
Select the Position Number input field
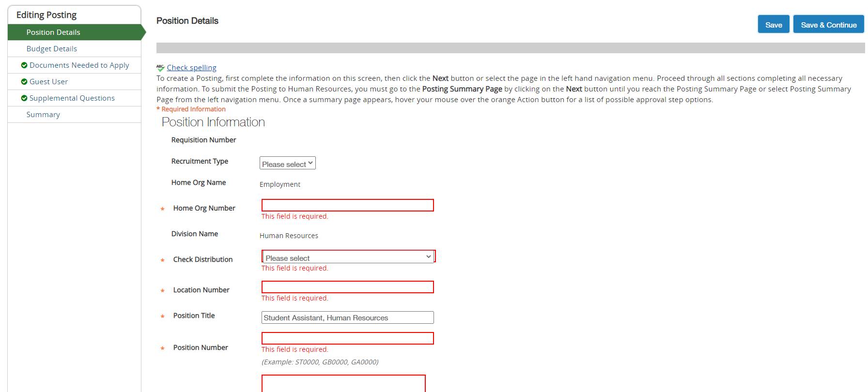click(347, 338)
